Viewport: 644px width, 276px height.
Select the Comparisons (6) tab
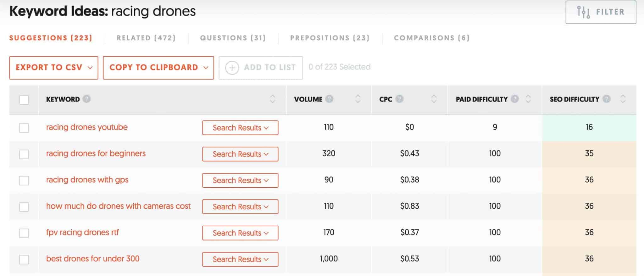(432, 38)
